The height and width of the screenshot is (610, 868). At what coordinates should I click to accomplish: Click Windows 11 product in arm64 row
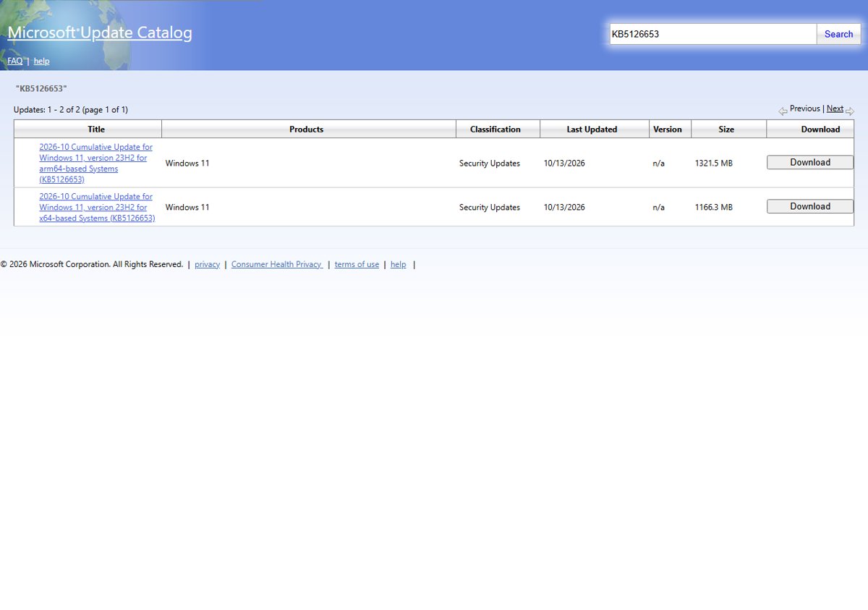point(187,164)
